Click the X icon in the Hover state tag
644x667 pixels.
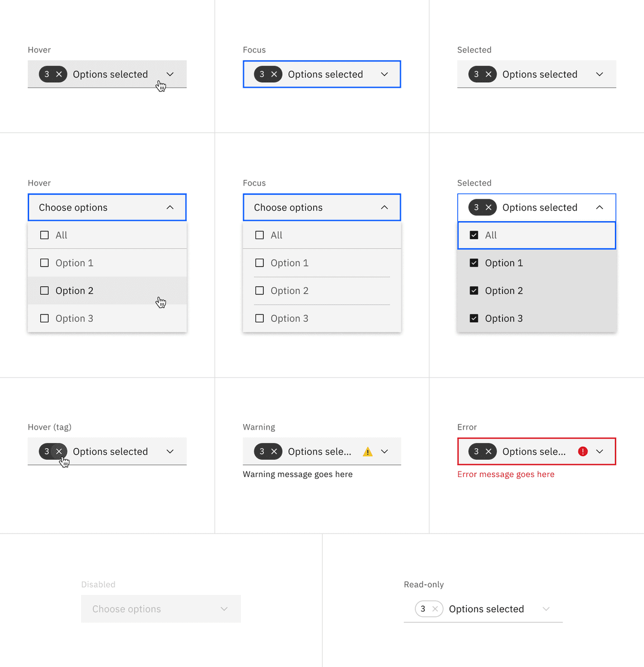58,74
